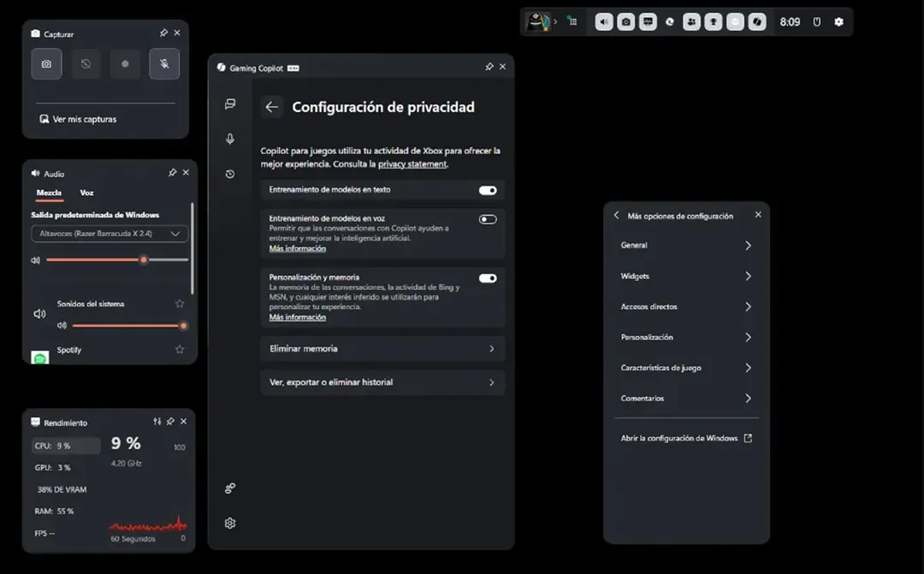Image resolution: width=924 pixels, height=574 pixels.
Task: Expand General settings
Action: coord(686,246)
